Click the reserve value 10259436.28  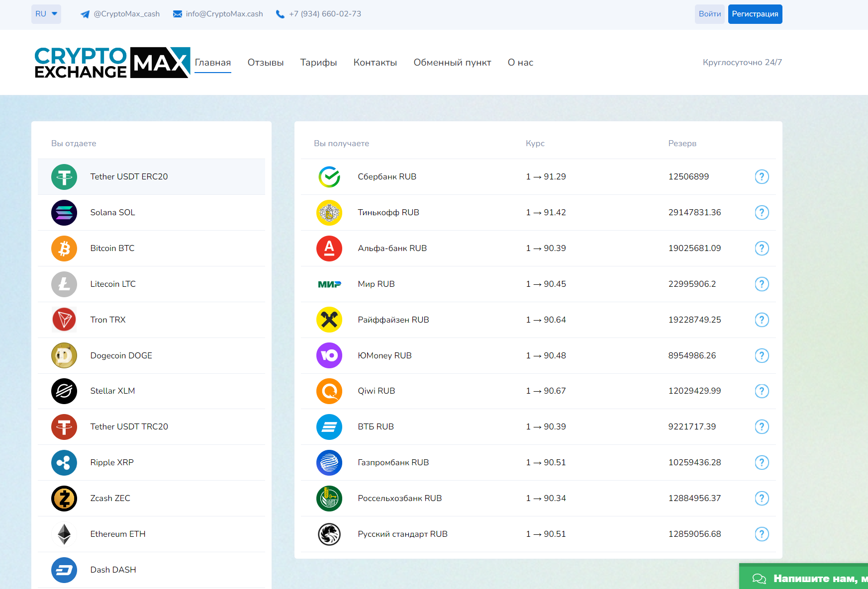pyautogui.click(x=694, y=463)
